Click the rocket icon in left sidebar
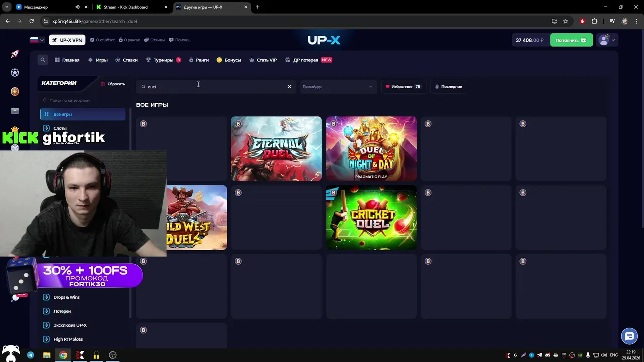This screenshot has height=362, width=644. point(15,54)
